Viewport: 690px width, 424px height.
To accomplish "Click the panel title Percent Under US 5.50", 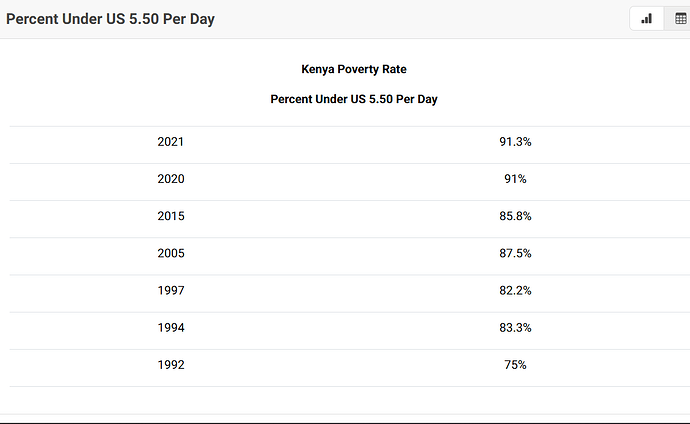I will pos(110,19).
